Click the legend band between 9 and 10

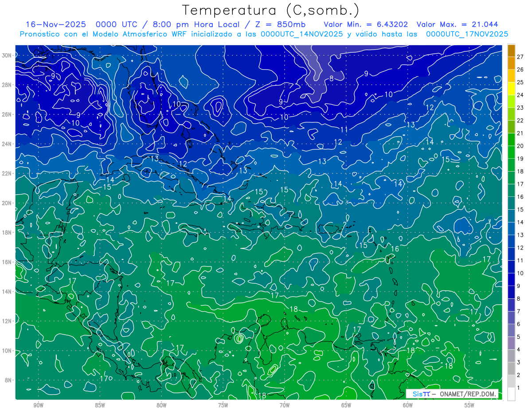coord(511,280)
